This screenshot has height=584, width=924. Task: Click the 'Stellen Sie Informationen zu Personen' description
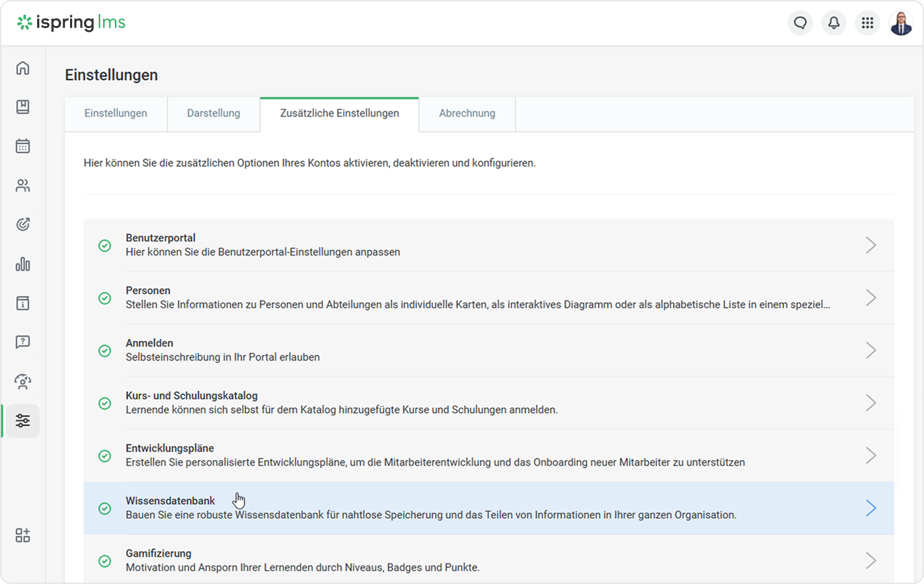(x=478, y=305)
